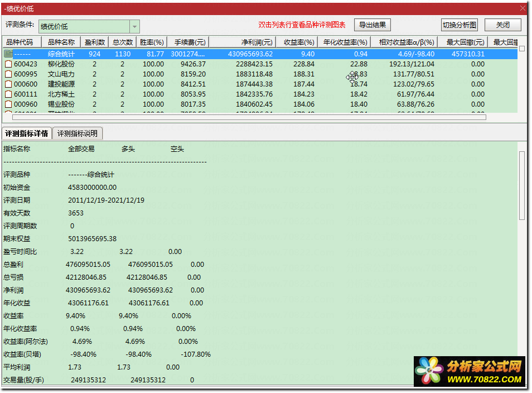This screenshot has height=393, width=532.
Task: Click the results table vertical scrollbar thumb
Action: pos(522,49)
